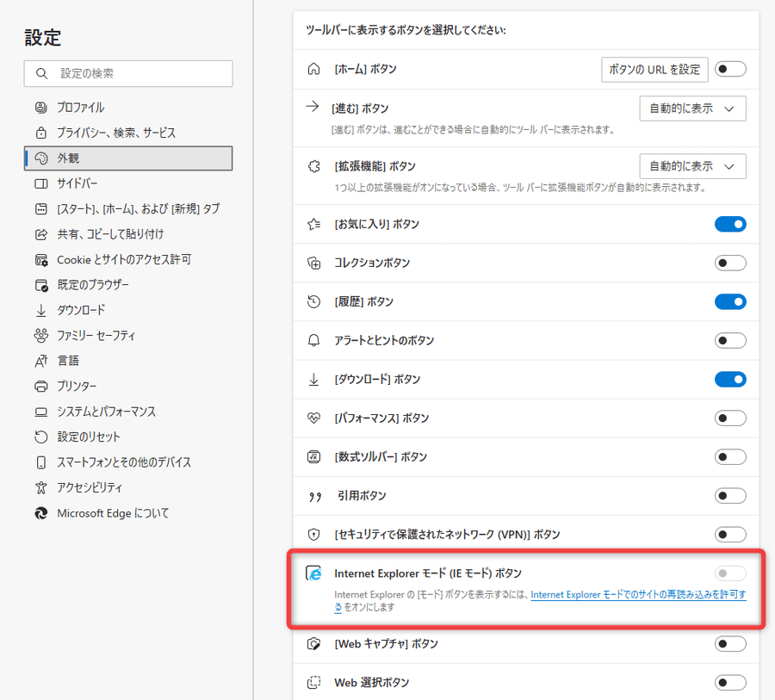
Task: Click the download arrow icon beside ダウンロード in sidebar
Action: (41, 311)
